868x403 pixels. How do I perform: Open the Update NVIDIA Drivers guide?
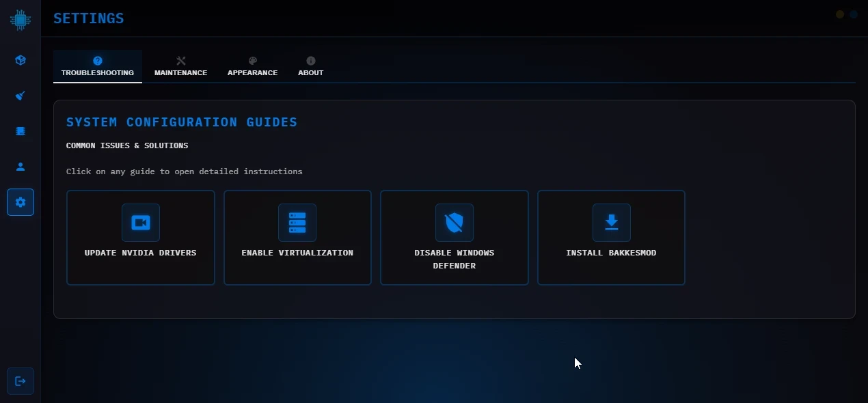coord(141,238)
